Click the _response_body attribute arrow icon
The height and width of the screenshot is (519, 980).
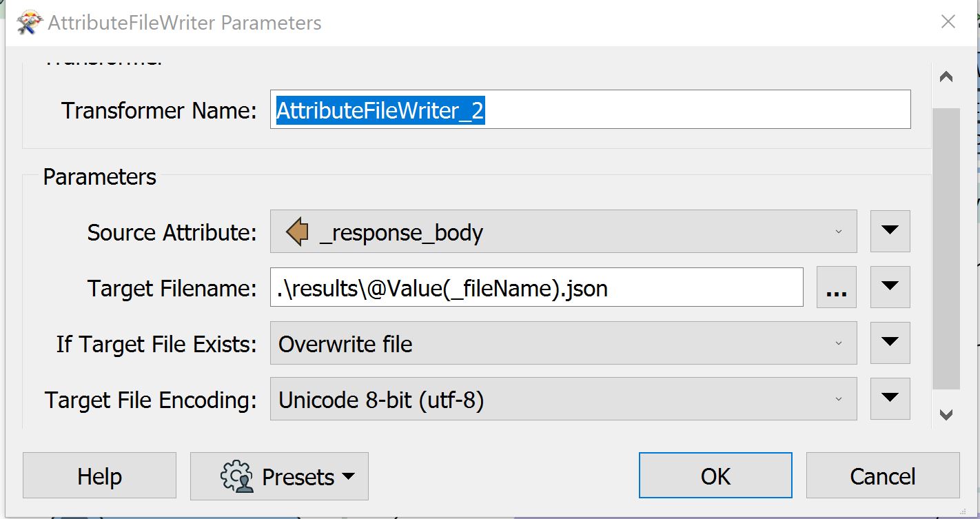[298, 232]
